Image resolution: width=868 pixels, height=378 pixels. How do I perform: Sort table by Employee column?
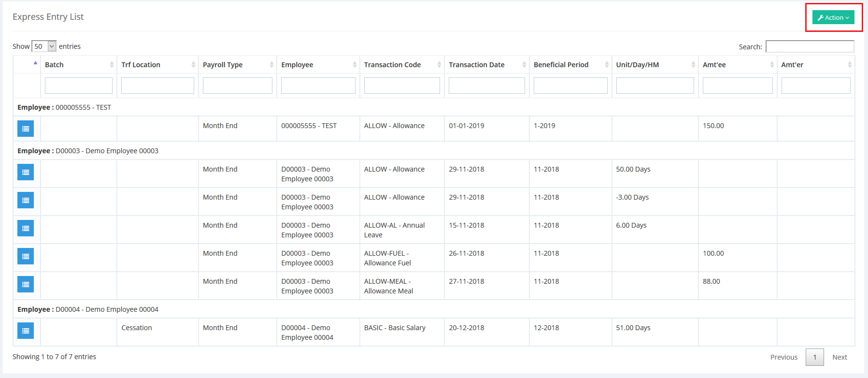[x=318, y=65]
